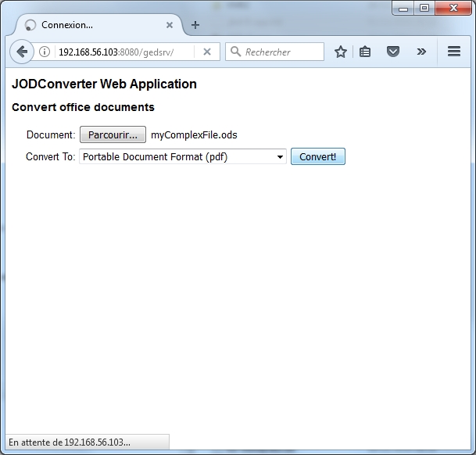The image size is (476, 455).
Task: Close the Connexion tab
Action: click(x=170, y=25)
